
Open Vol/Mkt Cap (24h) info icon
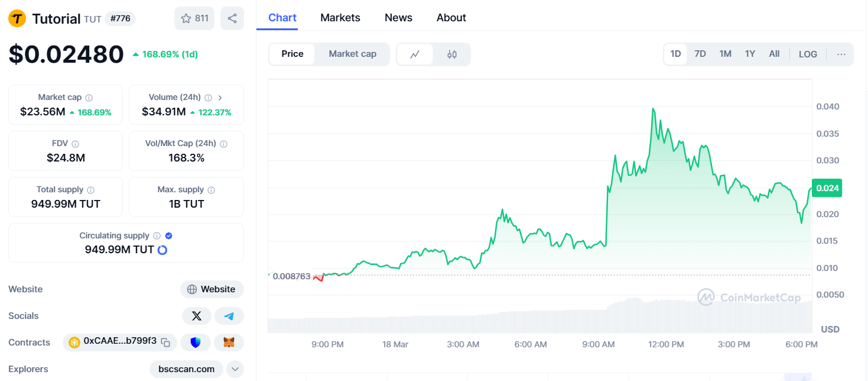[x=223, y=144]
